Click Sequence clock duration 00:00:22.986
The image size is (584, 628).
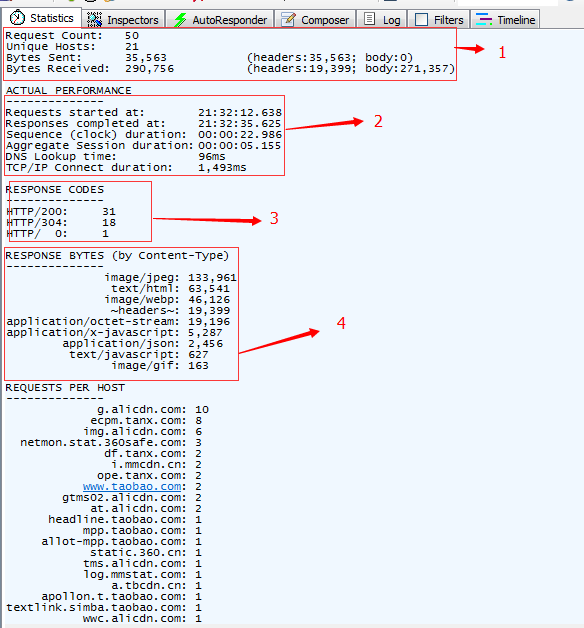point(144,135)
